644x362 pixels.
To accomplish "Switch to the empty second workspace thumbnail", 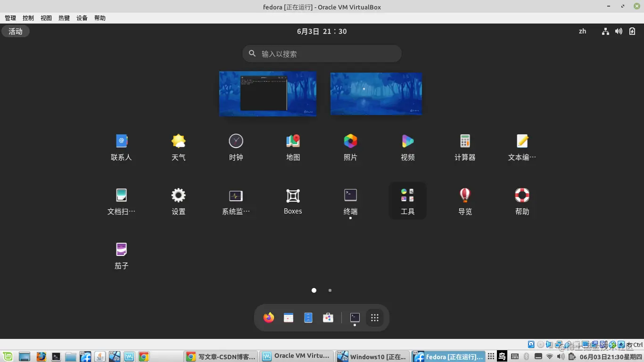I will click(376, 93).
